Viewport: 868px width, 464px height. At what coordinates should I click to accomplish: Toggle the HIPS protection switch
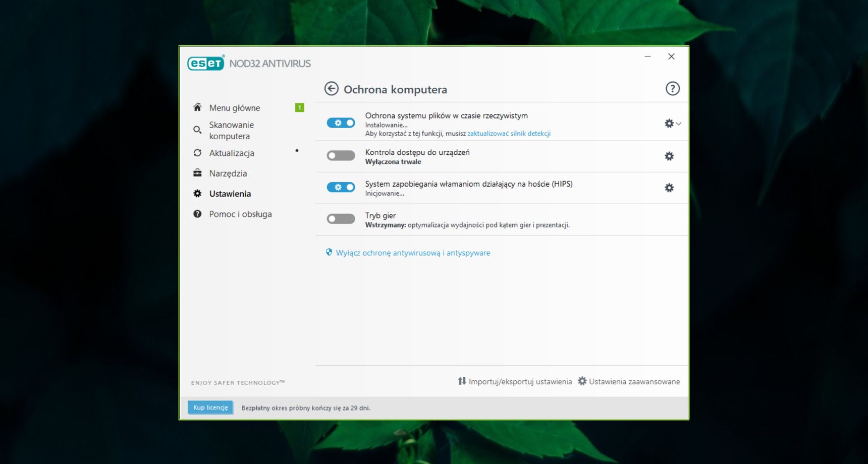(x=341, y=187)
